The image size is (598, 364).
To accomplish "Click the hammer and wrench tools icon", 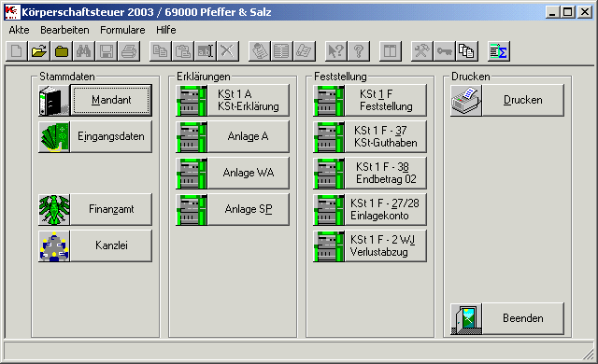I will click(x=421, y=51).
